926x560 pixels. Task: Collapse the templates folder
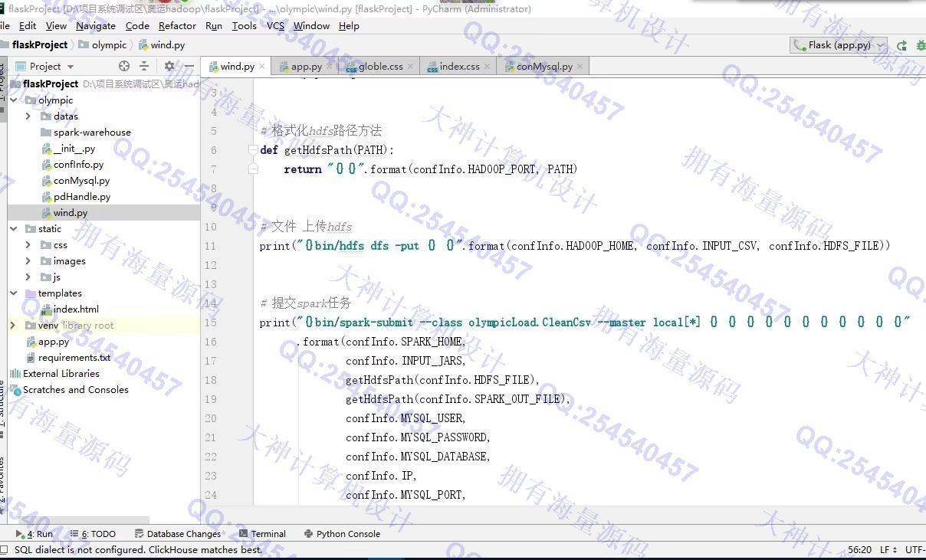tap(14, 293)
